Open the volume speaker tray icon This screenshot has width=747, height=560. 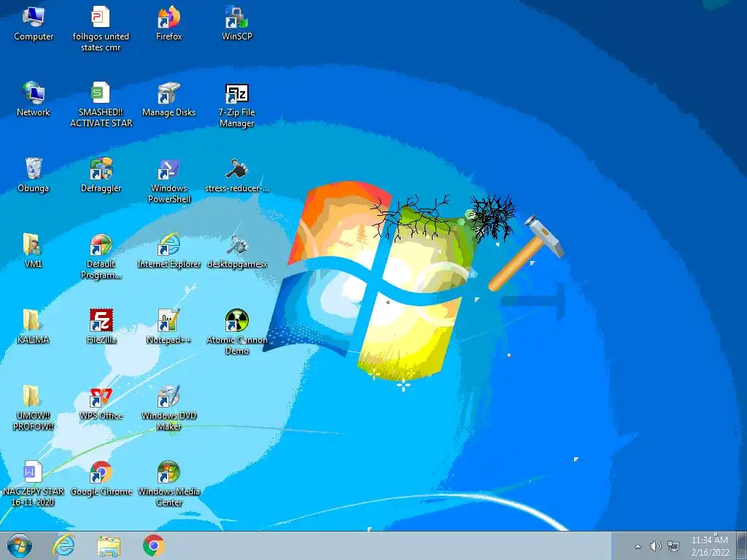point(656,546)
